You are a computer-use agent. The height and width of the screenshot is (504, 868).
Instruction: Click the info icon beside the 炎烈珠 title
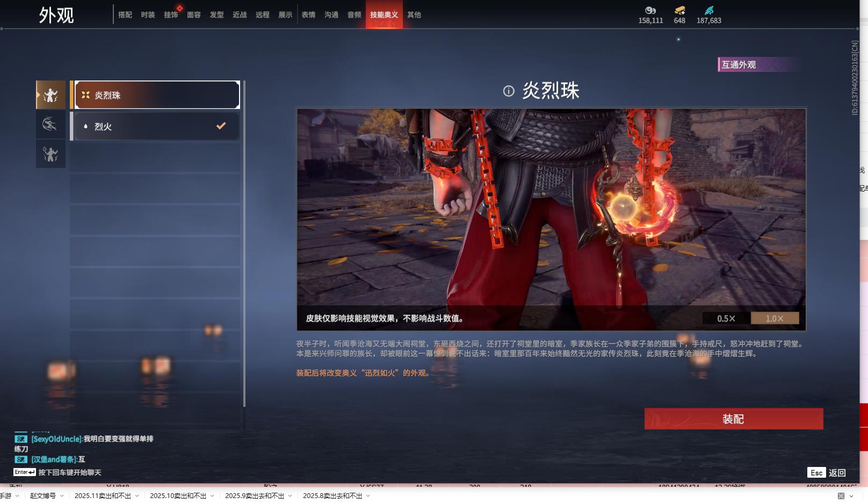(x=509, y=91)
